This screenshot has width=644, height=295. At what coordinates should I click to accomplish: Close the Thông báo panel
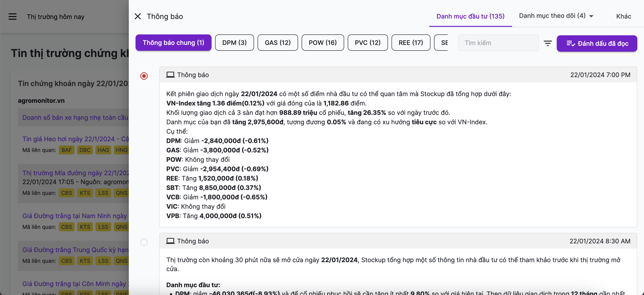click(x=138, y=17)
